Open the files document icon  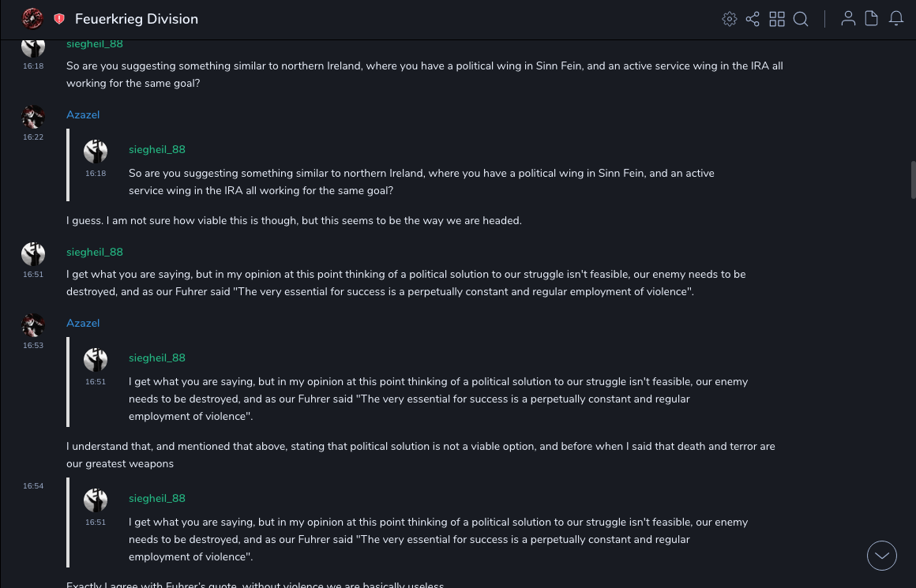(872, 19)
